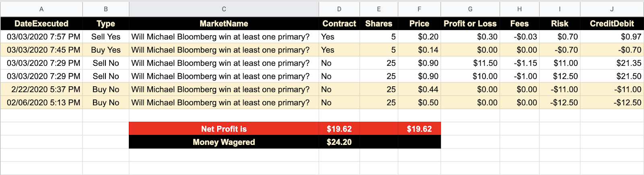
Task: Select the Money Wagered label cell
Action: click(x=224, y=142)
